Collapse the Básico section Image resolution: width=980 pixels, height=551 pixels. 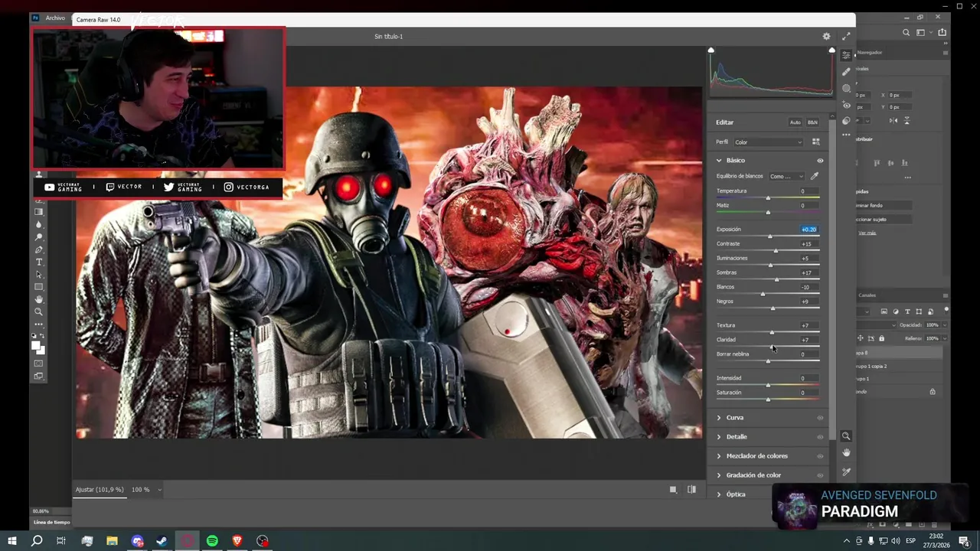coord(719,161)
